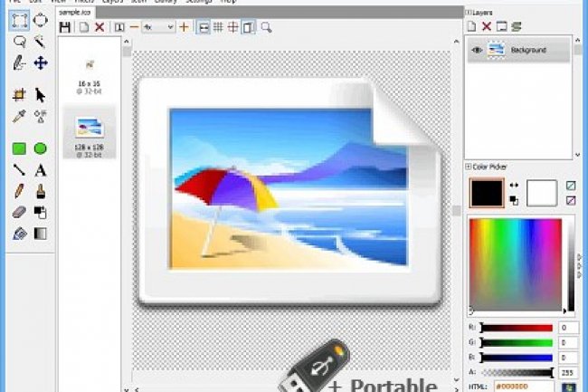588x392 pixels.
Task: Toggle the pixel grid display button
Action: pos(218,28)
